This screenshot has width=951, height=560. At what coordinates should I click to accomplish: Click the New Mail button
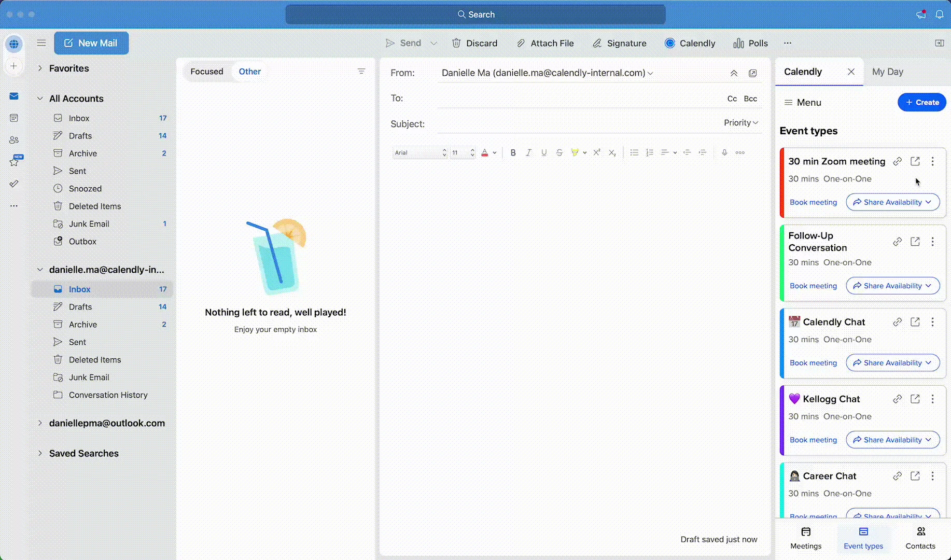click(x=91, y=43)
